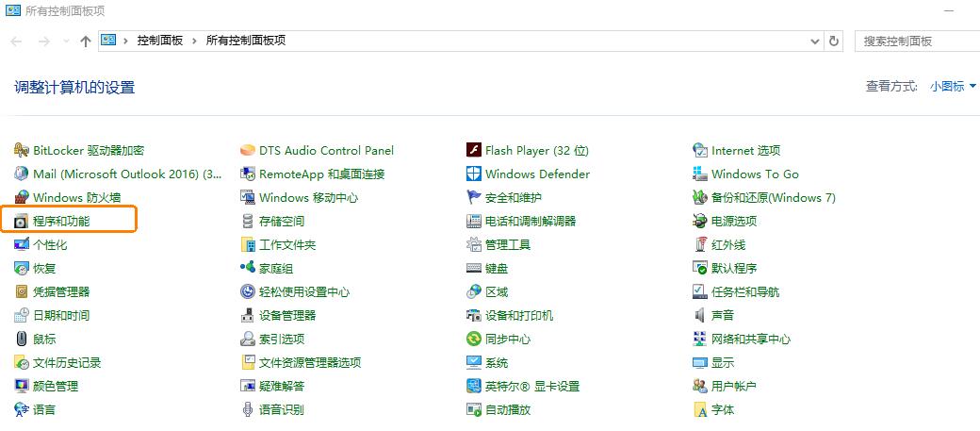980x431 pixels.
Task: Open the 鼠标 icon
Action: pyautogui.click(x=22, y=339)
